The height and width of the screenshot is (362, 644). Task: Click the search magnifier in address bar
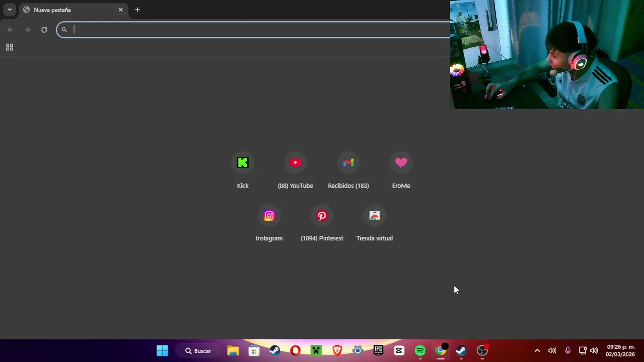pyautogui.click(x=64, y=30)
